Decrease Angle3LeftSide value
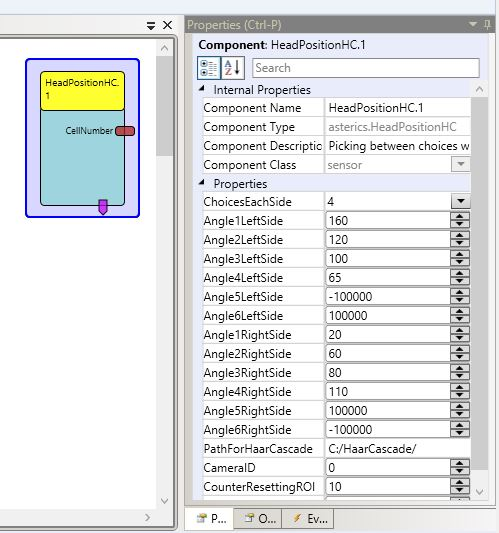 coord(460,262)
